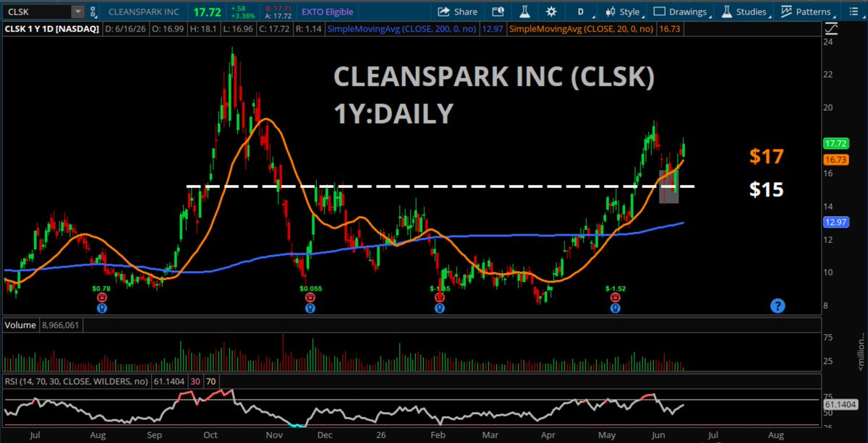Click the orange 16.73 bubble on price axis
The width and height of the screenshot is (868, 443).
(835, 158)
